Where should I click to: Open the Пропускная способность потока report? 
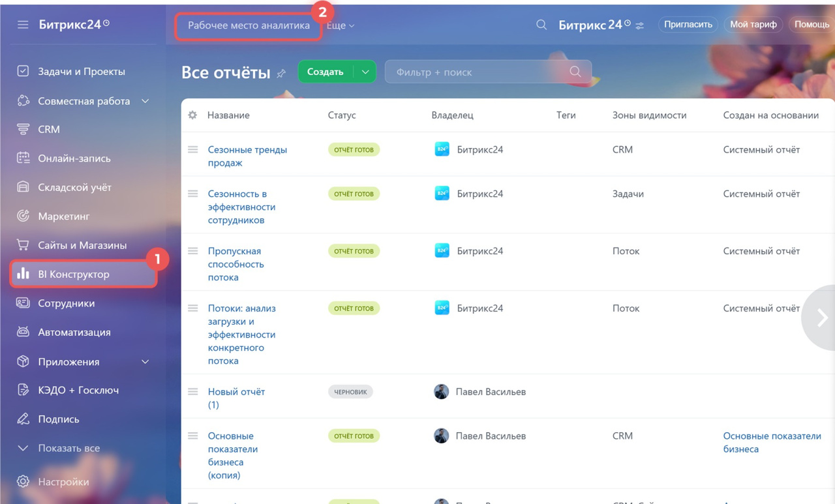click(235, 264)
